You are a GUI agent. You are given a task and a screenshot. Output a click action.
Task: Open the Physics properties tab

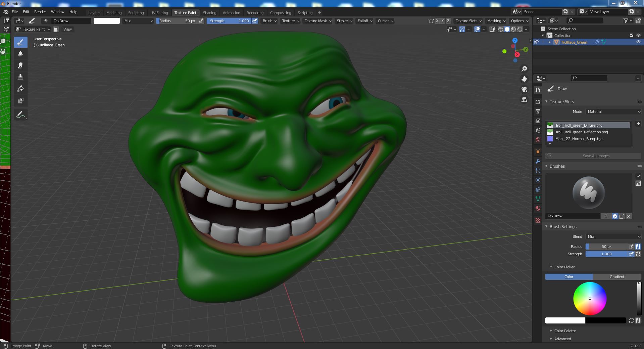coord(538,180)
